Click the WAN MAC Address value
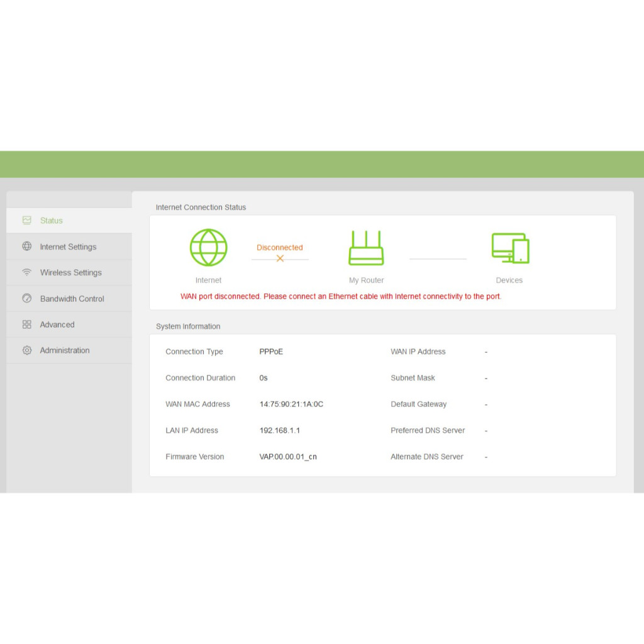This screenshot has width=644, height=644. point(291,404)
